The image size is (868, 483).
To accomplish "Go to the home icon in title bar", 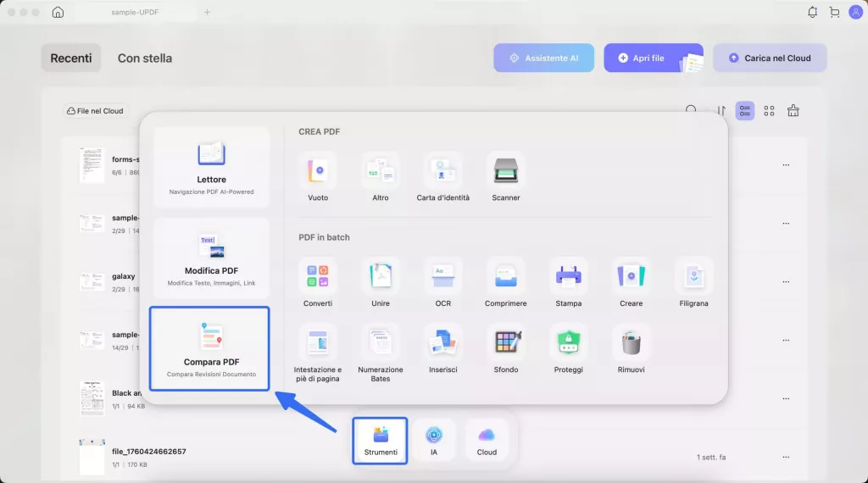I will 58,12.
